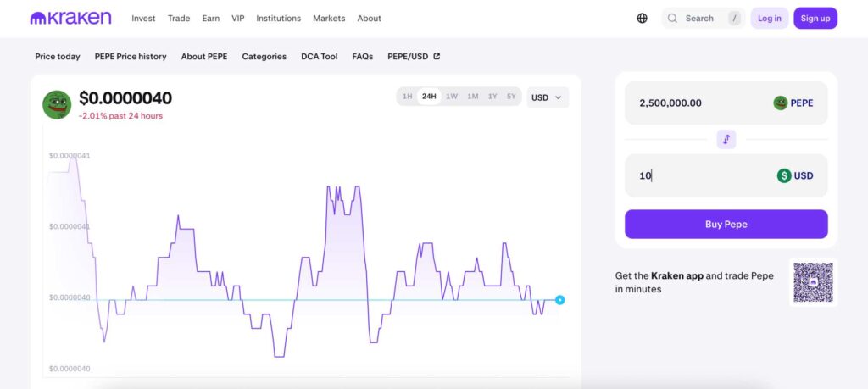Open the Trade navigation menu

coord(179,19)
